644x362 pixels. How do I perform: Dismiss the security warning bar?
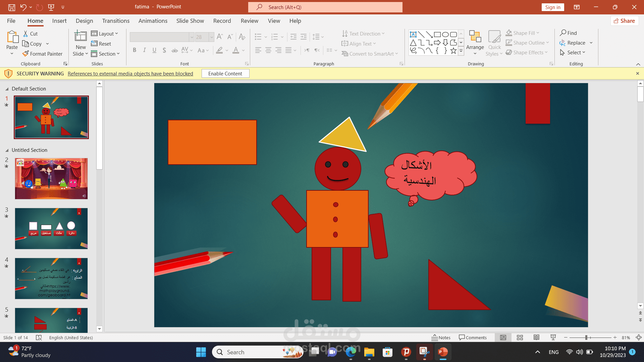(x=638, y=73)
